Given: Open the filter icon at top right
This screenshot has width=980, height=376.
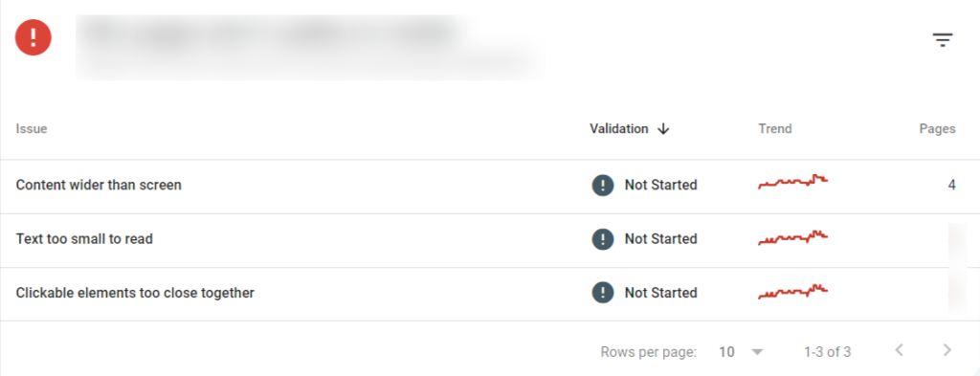Looking at the screenshot, I should [x=943, y=40].
